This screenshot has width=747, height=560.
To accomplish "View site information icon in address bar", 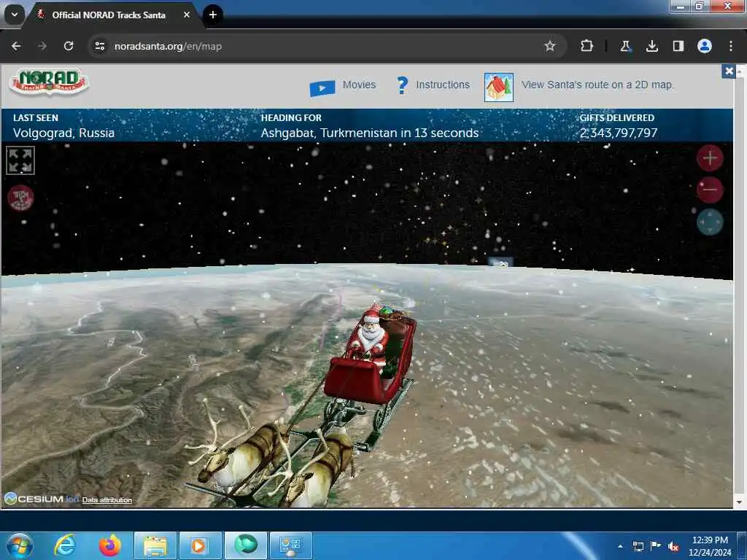I will pyautogui.click(x=99, y=46).
